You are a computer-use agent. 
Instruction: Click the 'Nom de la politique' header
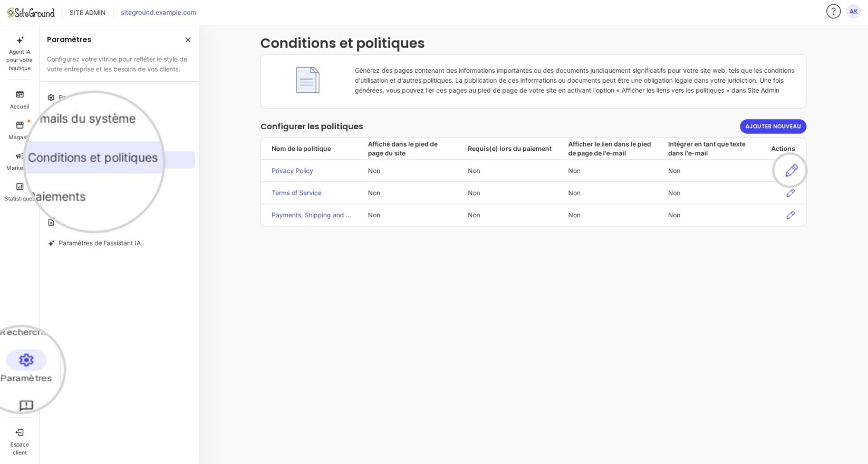click(x=301, y=149)
